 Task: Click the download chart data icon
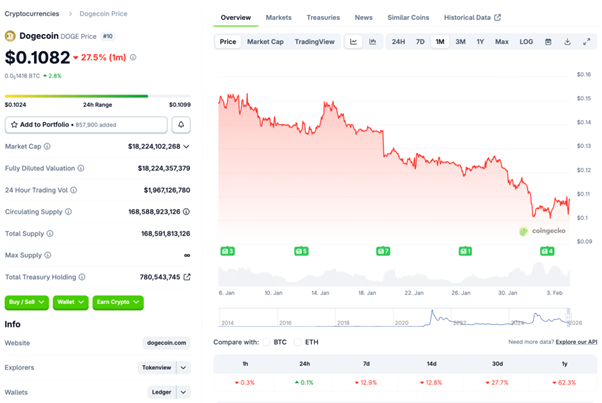[x=566, y=42]
